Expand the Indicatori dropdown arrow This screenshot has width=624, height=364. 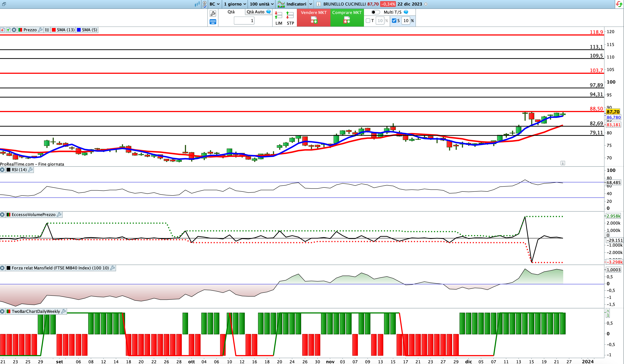point(311,4)
